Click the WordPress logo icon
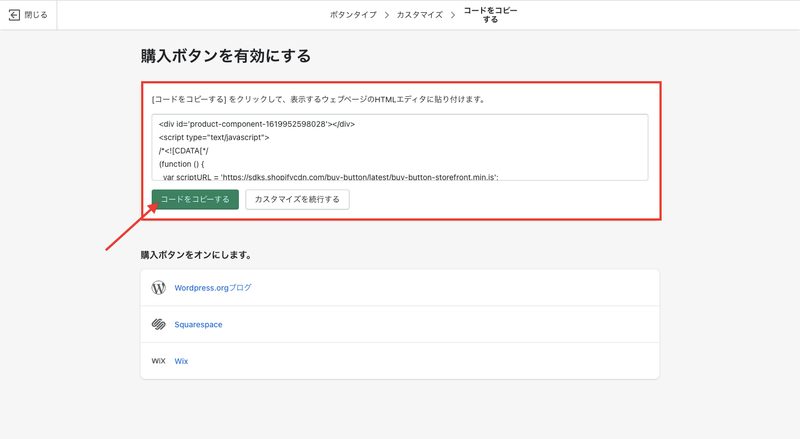This screenshot has height=439, width=800. coord(159,287)
